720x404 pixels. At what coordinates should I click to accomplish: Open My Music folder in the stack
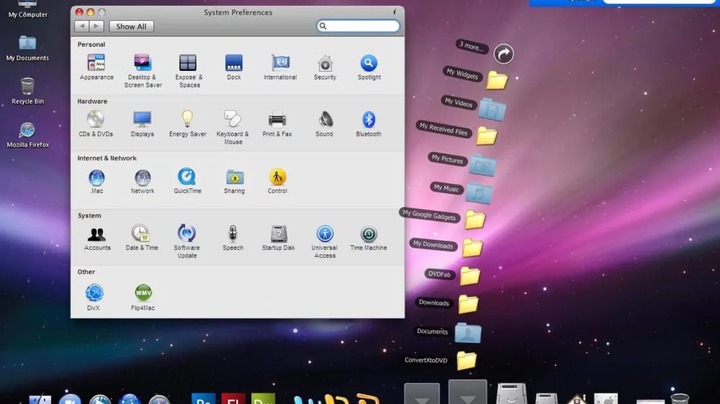pyautogui.click(x=479, y=193)
